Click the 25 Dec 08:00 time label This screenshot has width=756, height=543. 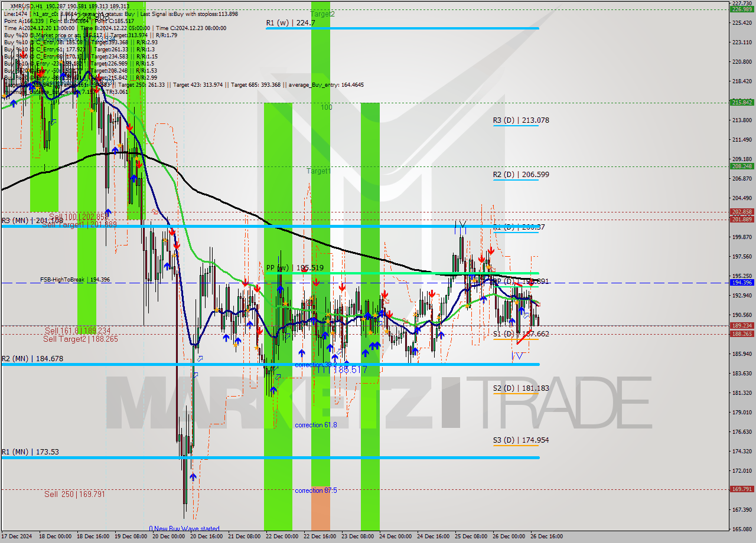point(471,537)
